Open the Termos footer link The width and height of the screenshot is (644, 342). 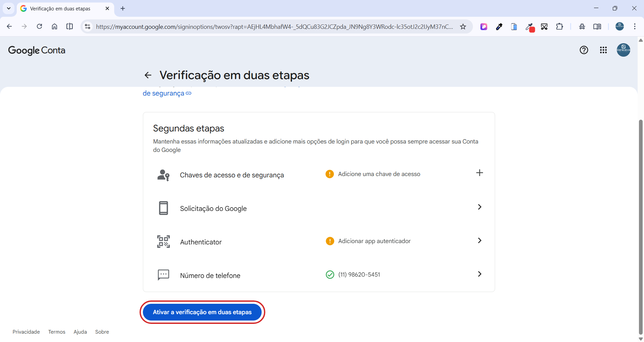pos(57,332)
